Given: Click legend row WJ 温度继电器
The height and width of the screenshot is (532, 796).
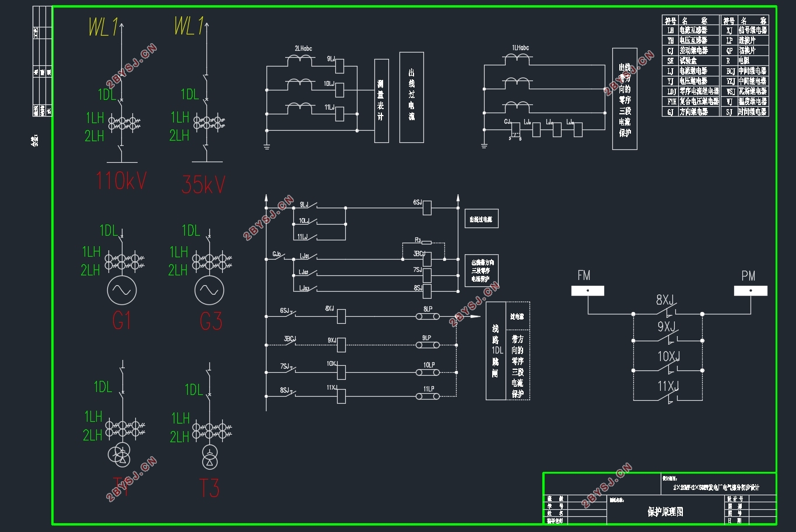Looking at the screenshot, I should (745, 101).
